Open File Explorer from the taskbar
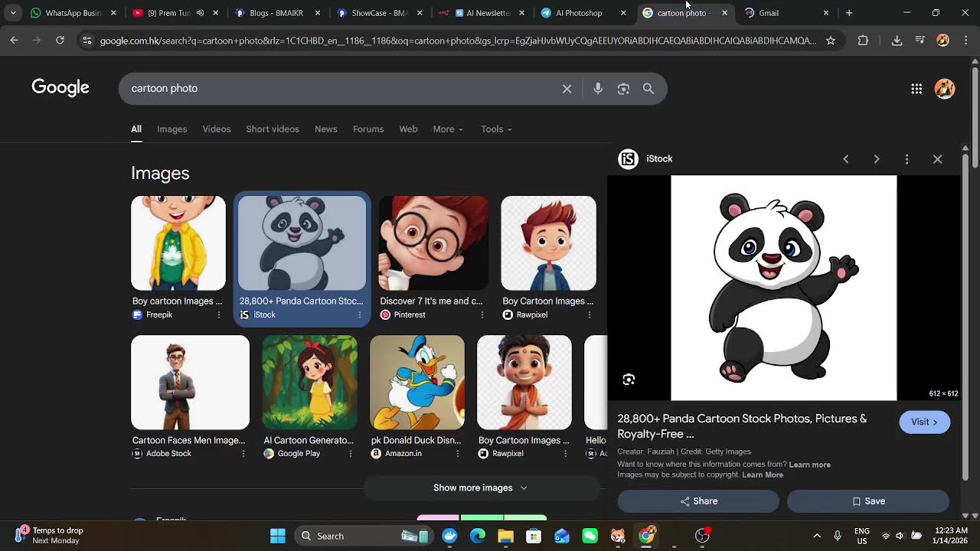Screen dimensions: 980x551 point(505,536)
